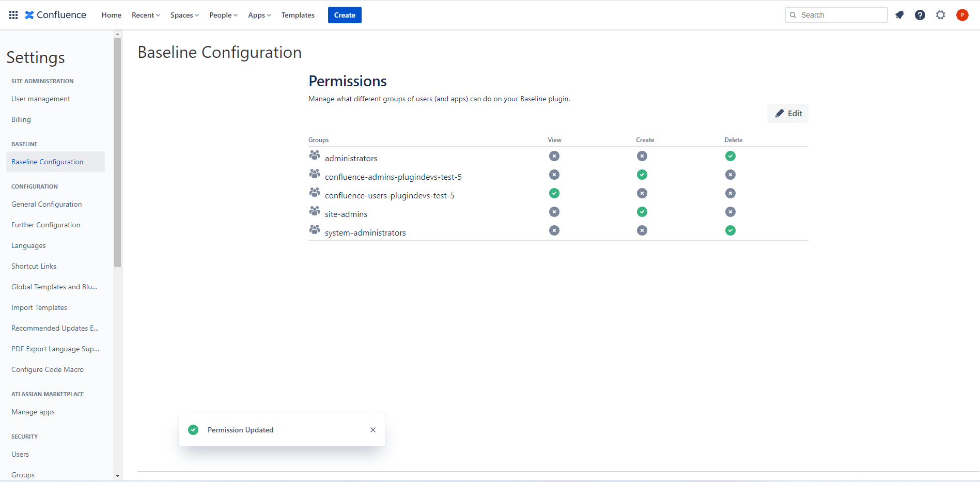The height and width of the screenshot is (482, 980).
Task: Open the notifications icon
Action: (899, 15)
